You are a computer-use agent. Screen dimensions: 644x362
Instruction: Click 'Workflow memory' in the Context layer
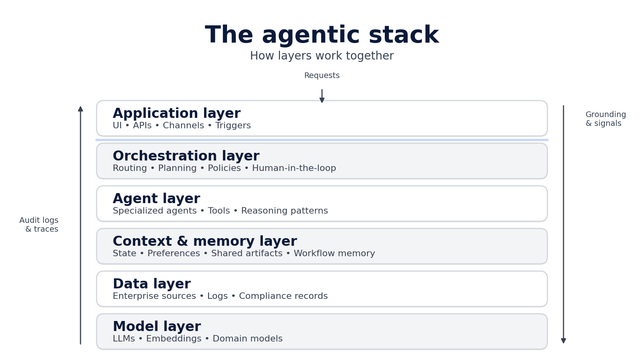point(334,253)
